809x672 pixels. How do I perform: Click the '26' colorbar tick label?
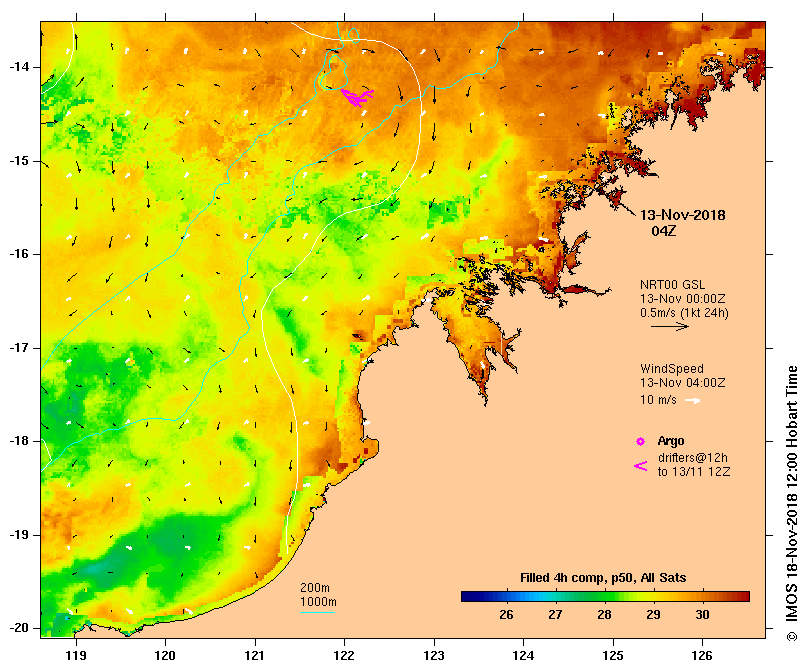[506, 615]
